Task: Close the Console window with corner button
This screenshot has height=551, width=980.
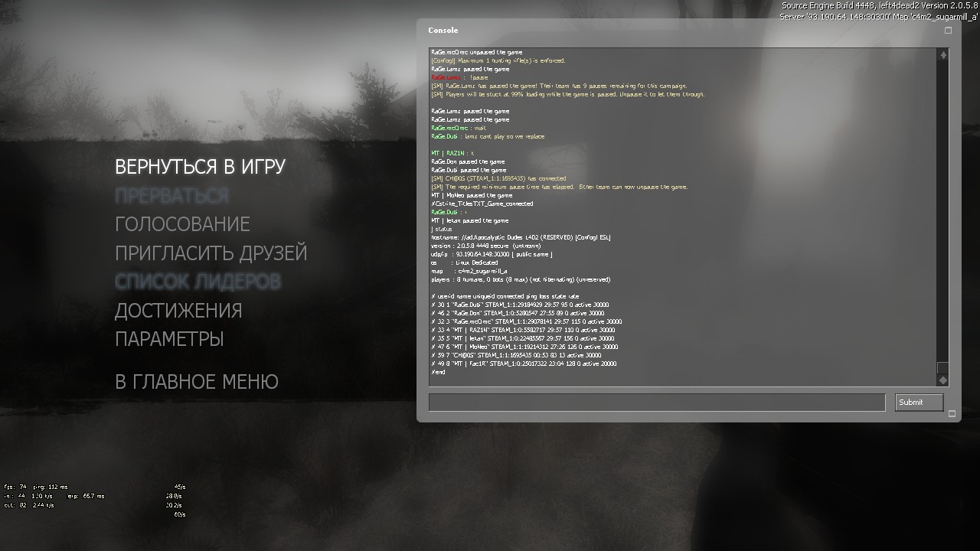Action: (x=948, y=31)
